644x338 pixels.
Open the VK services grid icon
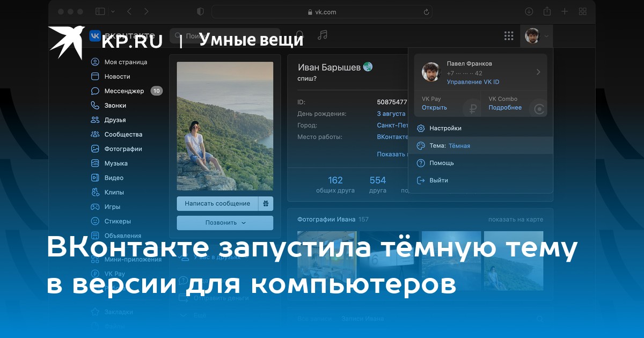508,36
